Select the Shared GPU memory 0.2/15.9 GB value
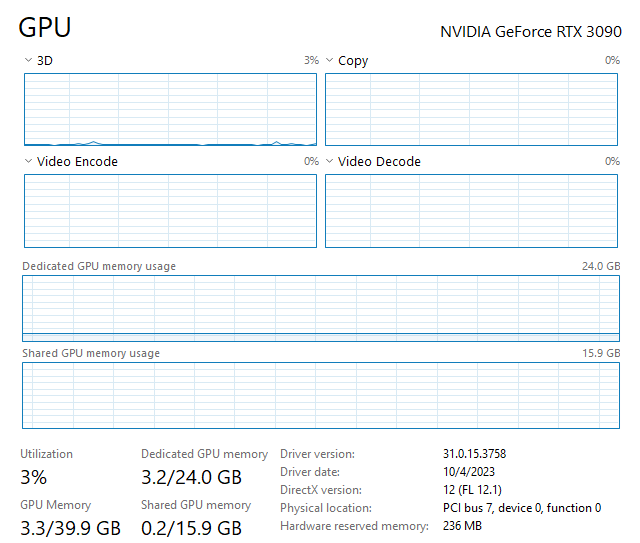Image resolution: width=640 pixels, height=543 pixels. (x=191, y=528)
